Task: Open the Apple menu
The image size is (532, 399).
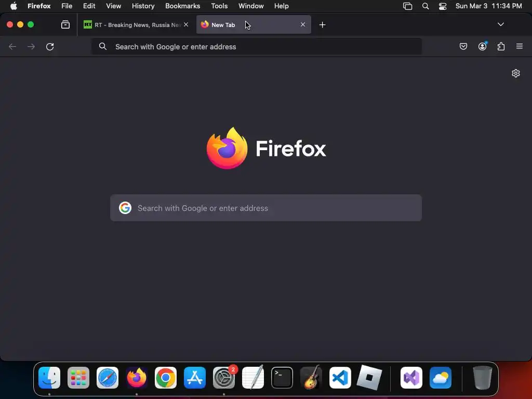Action: [14, 6]
